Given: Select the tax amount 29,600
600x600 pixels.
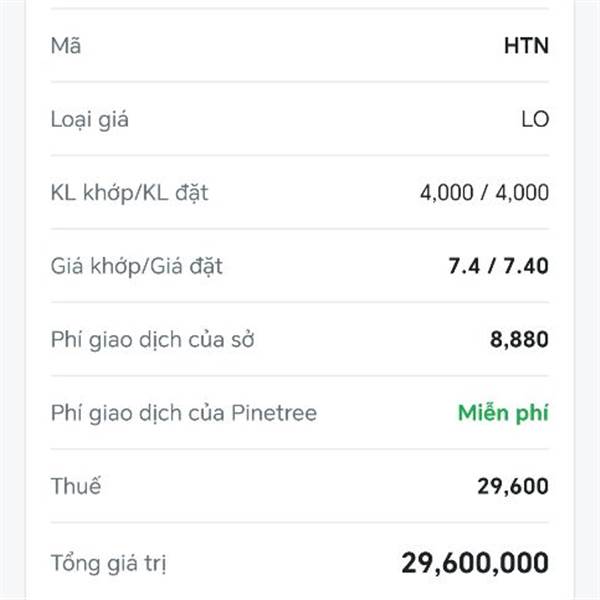Looking at the screenshot, I should 513,487.
